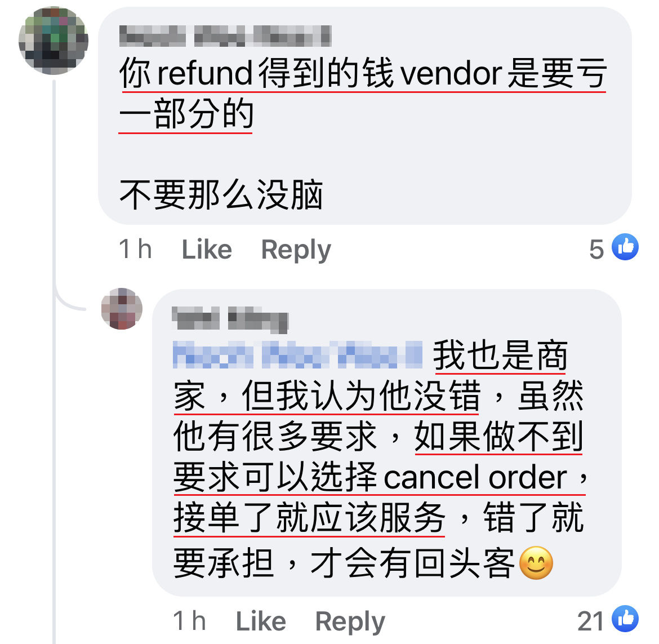The width and height of the screenshot is (659, 644).
Task: Open the 1 h timestamp of the top comment
Action: click(x=135, y=249)
